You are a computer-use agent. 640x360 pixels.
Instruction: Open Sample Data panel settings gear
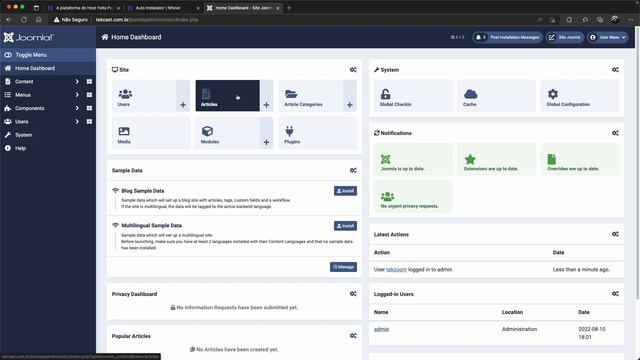coord(353,170)
